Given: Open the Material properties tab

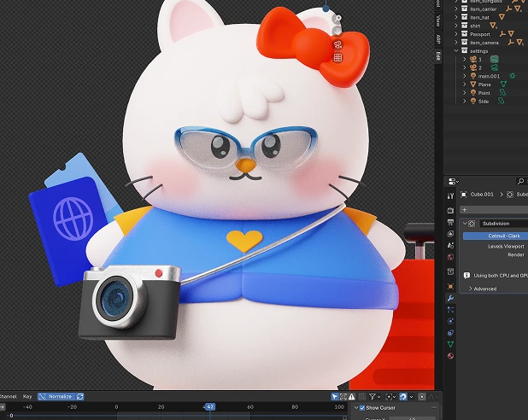Looking at the screenshot, I should click(x=450, y=356).
